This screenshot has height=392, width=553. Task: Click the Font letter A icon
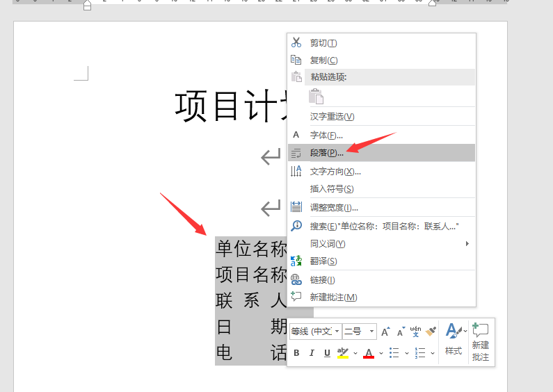tap(296, 135)
